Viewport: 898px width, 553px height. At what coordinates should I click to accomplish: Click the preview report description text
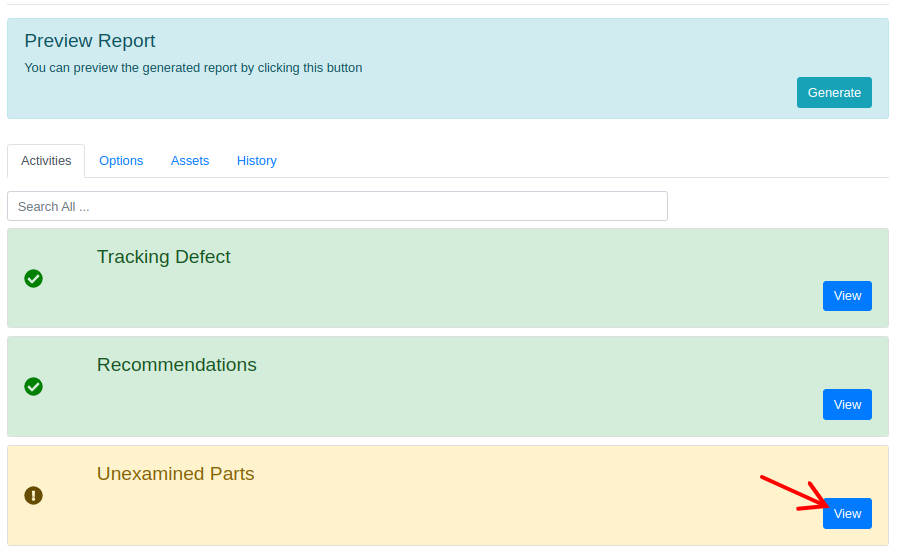pos(193,68)
